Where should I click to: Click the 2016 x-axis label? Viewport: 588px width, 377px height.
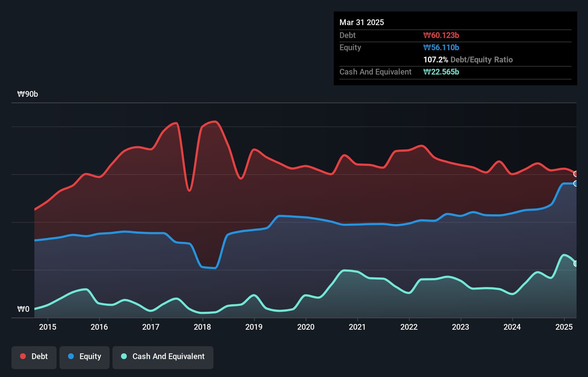tap(99, 327)
